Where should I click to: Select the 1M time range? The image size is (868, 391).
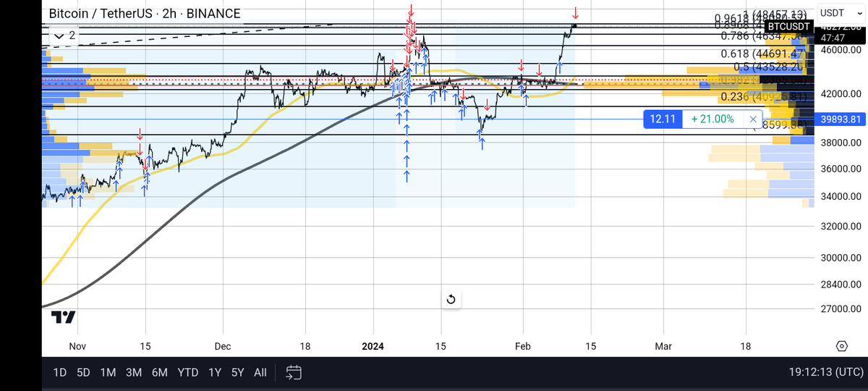point(108,373)
